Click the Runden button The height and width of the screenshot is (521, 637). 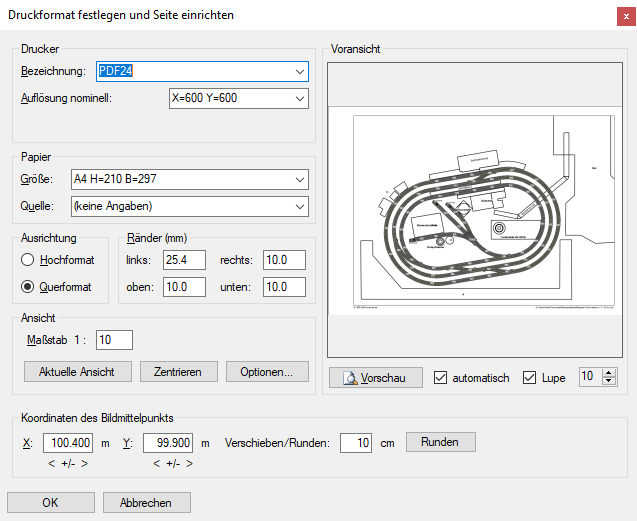pos(441,442)
